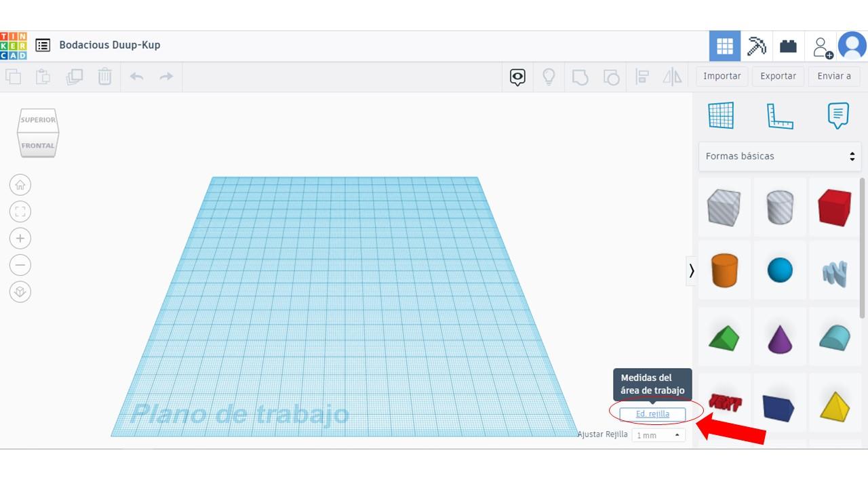Pick the scribble shape

click(835, 272)
